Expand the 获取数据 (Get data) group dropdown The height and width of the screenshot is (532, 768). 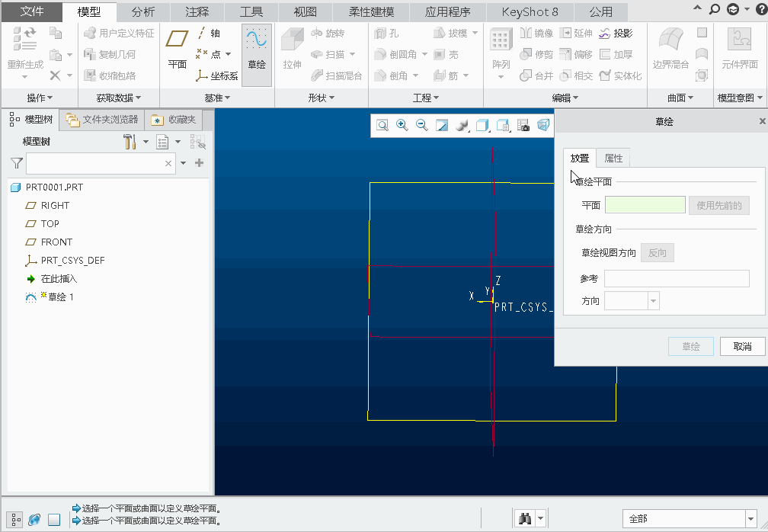[119, 98]
